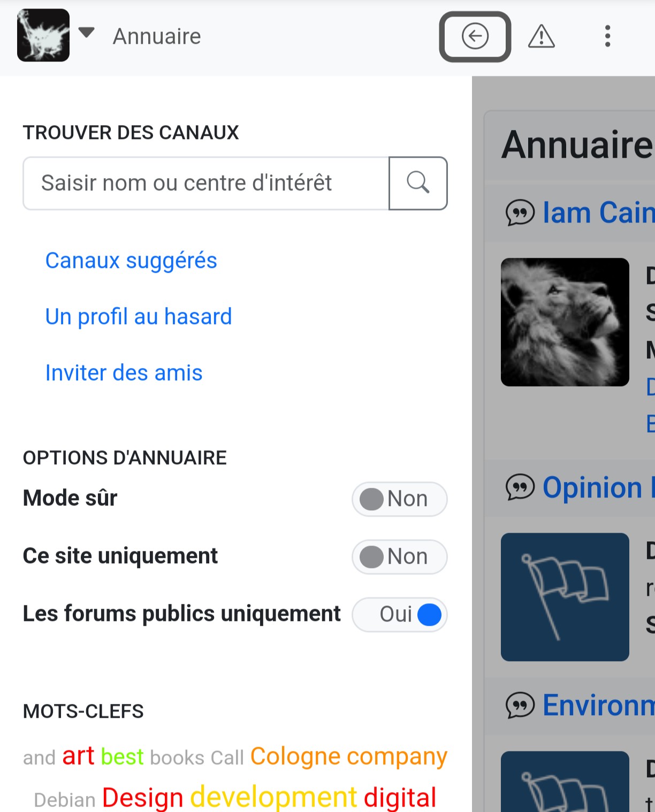Screen dimensions: 655x812
Task: Focus the channel search text field
Action: point(206,183)
